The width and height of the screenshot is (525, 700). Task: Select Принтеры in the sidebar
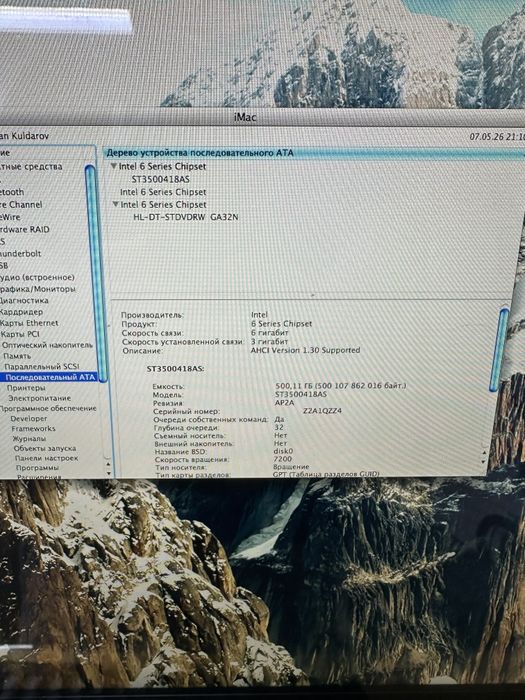[x=26, y=388]
